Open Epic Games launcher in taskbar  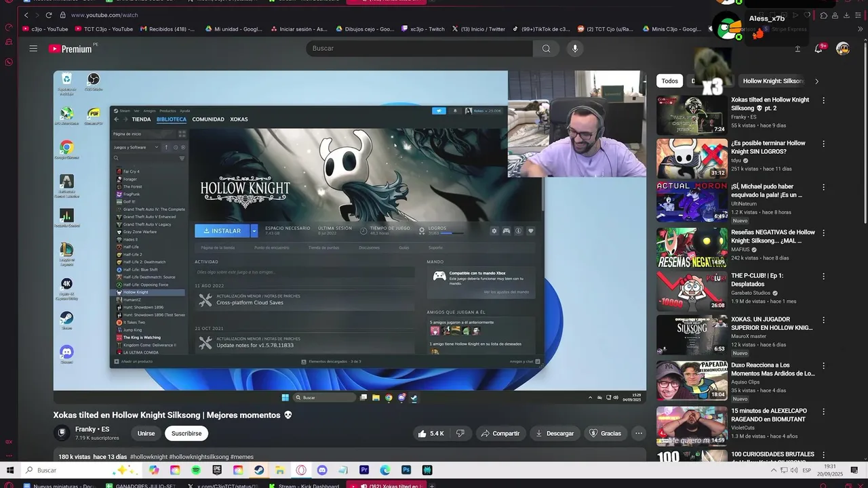click(217, 470)
